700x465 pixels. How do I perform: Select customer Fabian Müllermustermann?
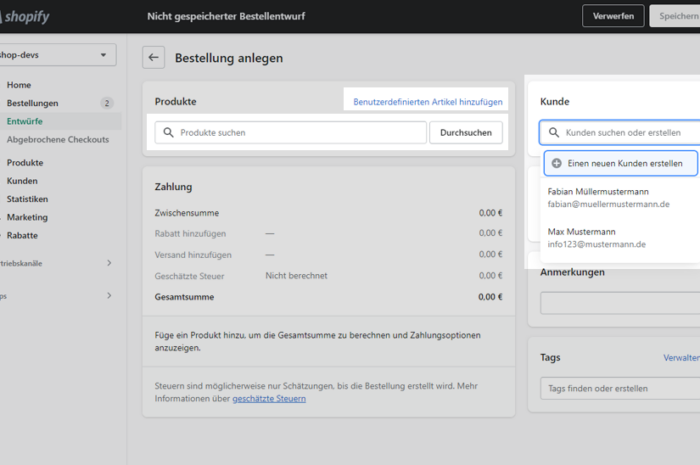click(x=620, y=198)
